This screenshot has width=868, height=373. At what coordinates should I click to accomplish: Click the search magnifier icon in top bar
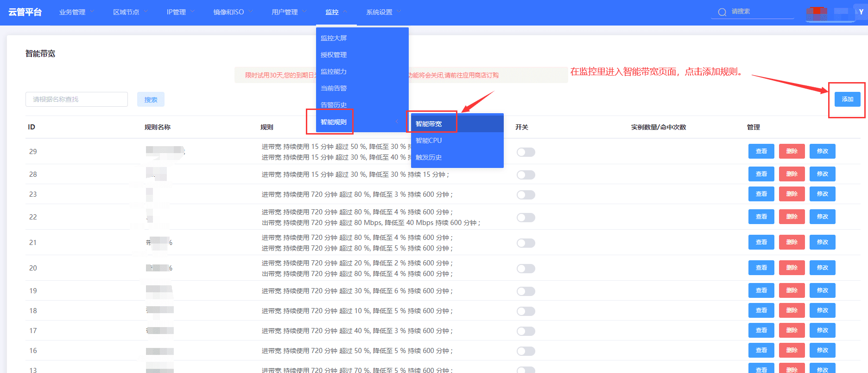tap(722, 12)
